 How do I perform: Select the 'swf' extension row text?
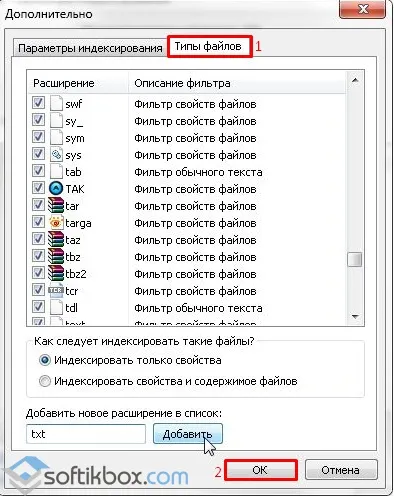(73, 104)
